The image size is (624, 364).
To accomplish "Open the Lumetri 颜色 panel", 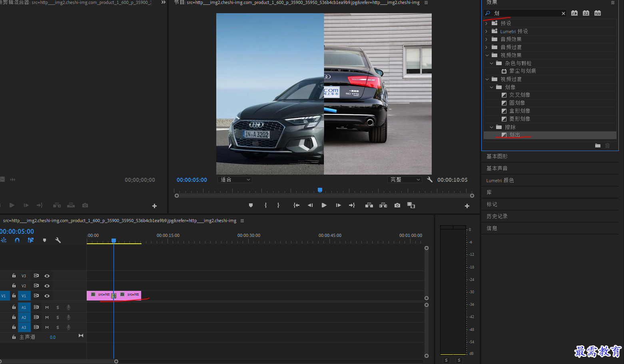I will pos(500,181).
